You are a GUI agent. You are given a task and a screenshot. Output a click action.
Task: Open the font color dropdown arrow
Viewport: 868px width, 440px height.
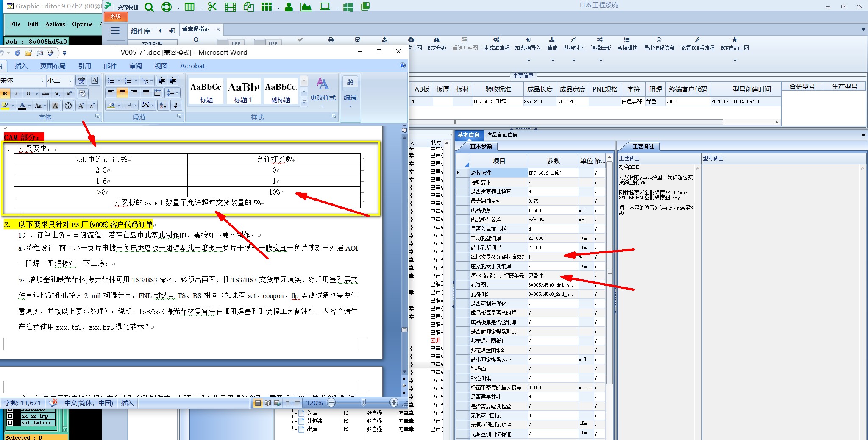29,106
